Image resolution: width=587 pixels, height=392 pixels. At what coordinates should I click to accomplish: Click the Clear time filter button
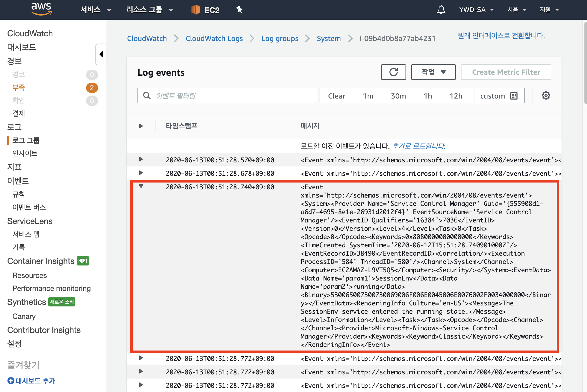[337, 96]
